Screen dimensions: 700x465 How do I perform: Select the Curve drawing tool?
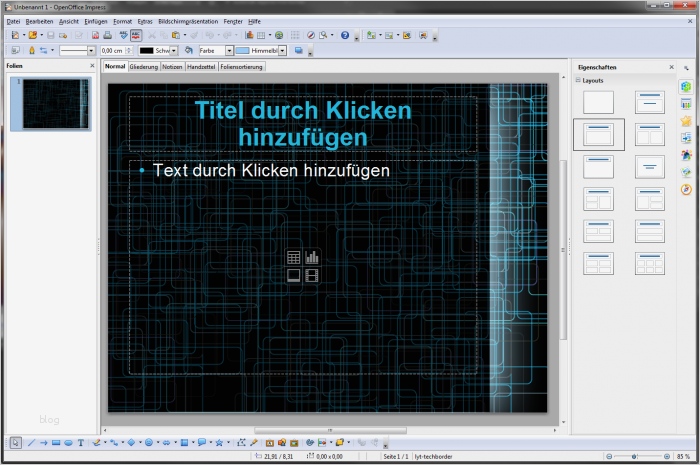tap(96, 443)
